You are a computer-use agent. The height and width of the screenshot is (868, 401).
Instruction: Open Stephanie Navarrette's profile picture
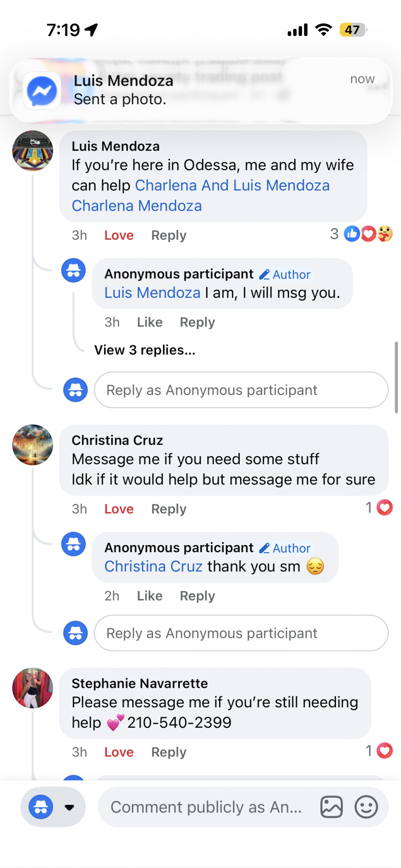tap(33, 688)
